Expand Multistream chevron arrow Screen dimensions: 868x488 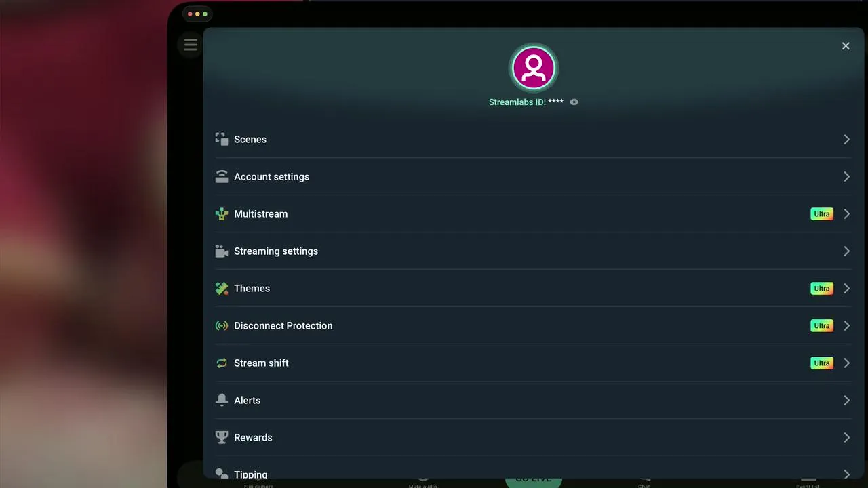pyautogui.click(x=846, y=213)
